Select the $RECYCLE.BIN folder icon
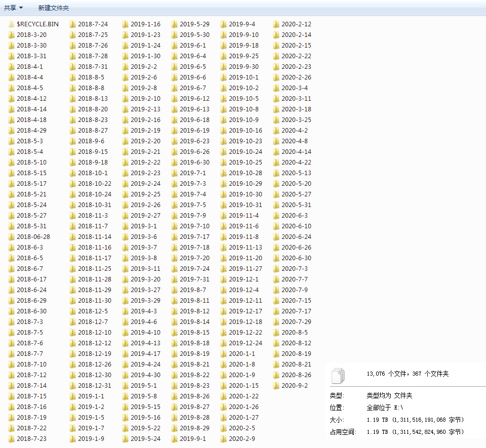The image size is (486, 448). point(12,24)
